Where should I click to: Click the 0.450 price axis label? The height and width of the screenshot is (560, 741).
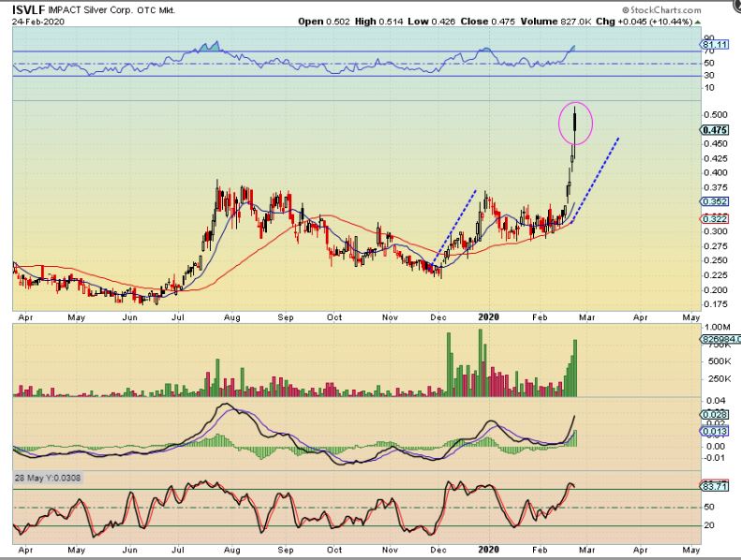tap(716, 143)
